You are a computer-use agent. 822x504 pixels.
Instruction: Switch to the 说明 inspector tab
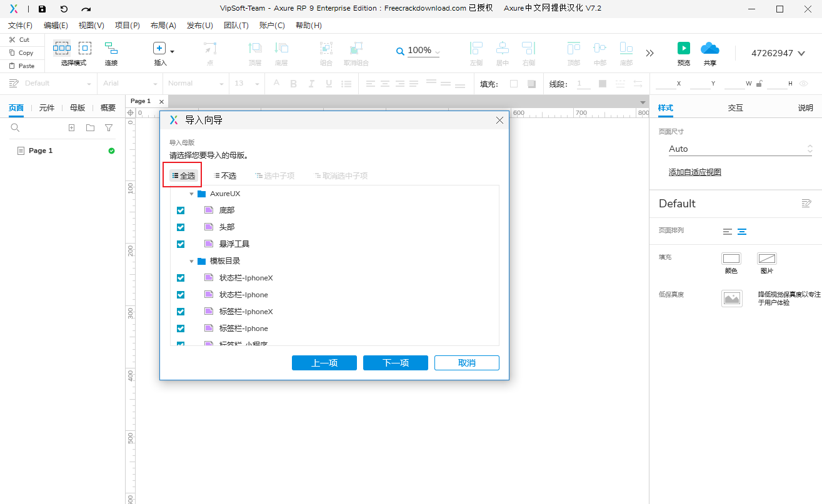pyautogui.click(x=806, y=107)
